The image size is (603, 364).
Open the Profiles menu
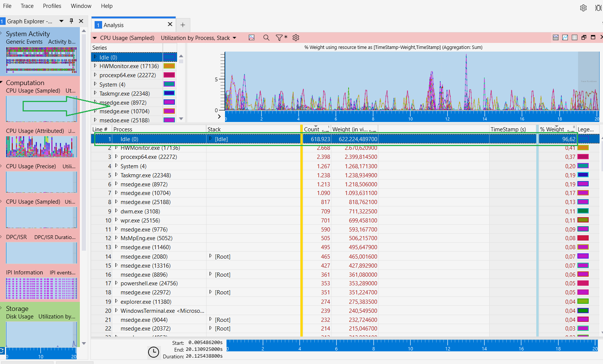point(52,6)
